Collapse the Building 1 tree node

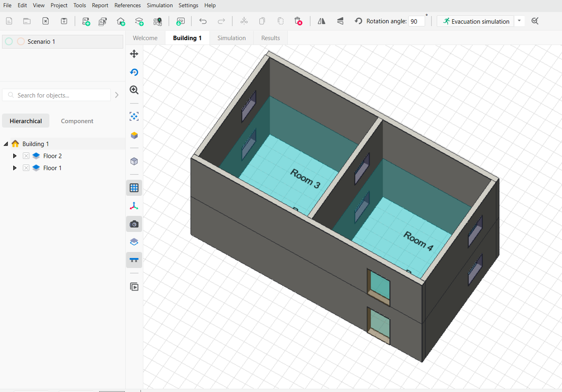6,144
